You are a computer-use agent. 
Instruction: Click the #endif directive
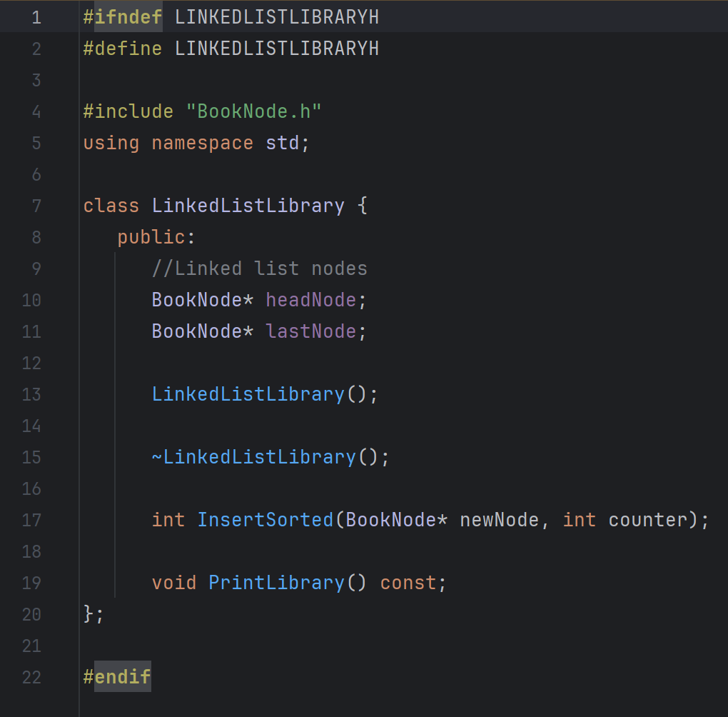116,676
